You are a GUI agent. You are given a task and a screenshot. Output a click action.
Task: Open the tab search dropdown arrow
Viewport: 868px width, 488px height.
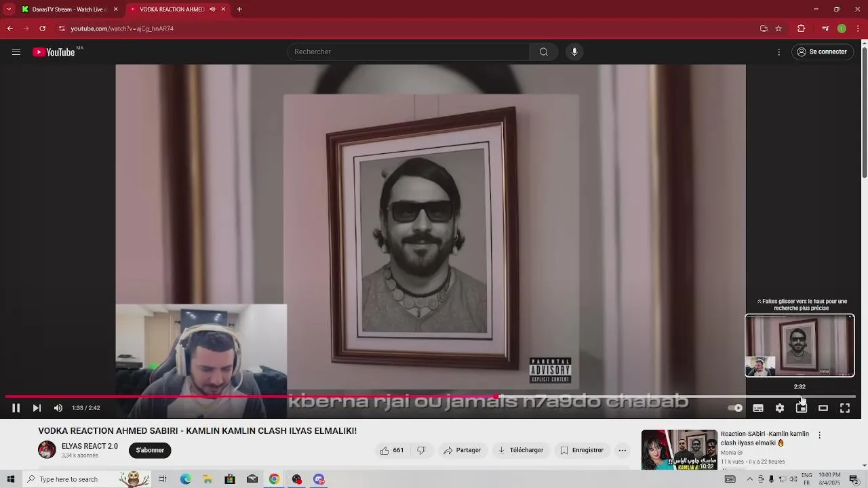coord(9,9)
